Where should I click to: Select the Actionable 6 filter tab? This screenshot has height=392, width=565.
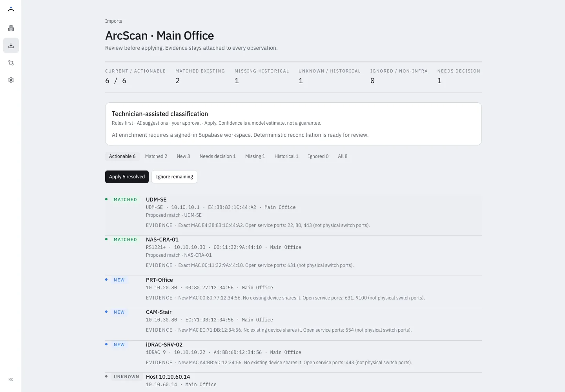[122, 156]
